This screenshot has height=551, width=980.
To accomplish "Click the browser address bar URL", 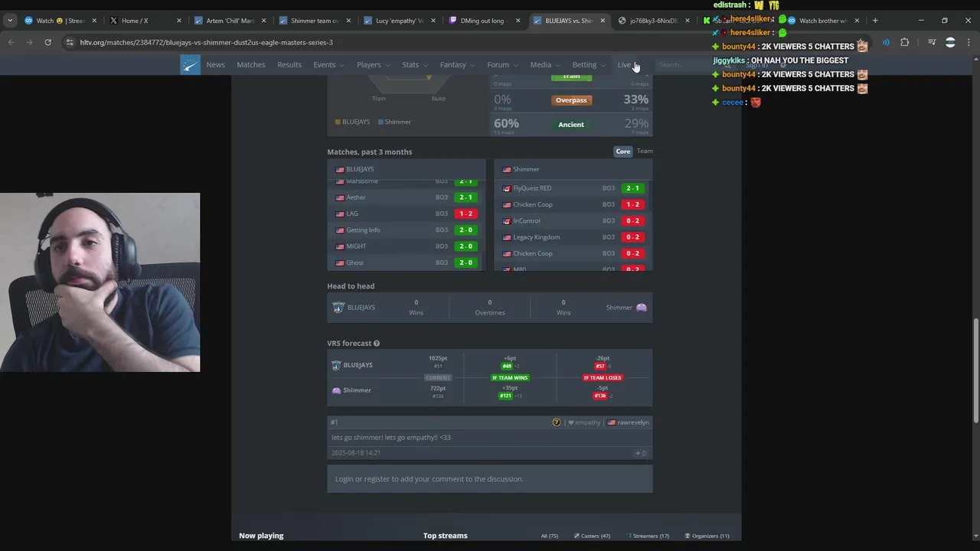I will tap(206, 42).
